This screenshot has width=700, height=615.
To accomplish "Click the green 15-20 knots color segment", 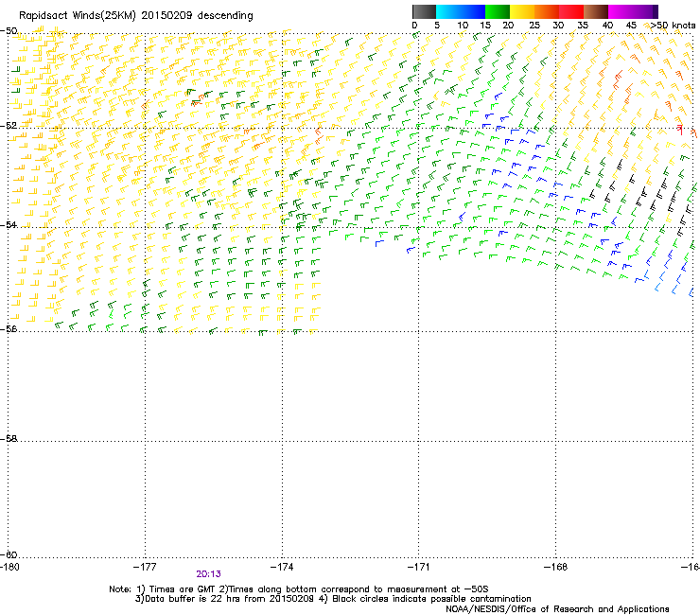I will pyautogui.click(x=498, y=11).
